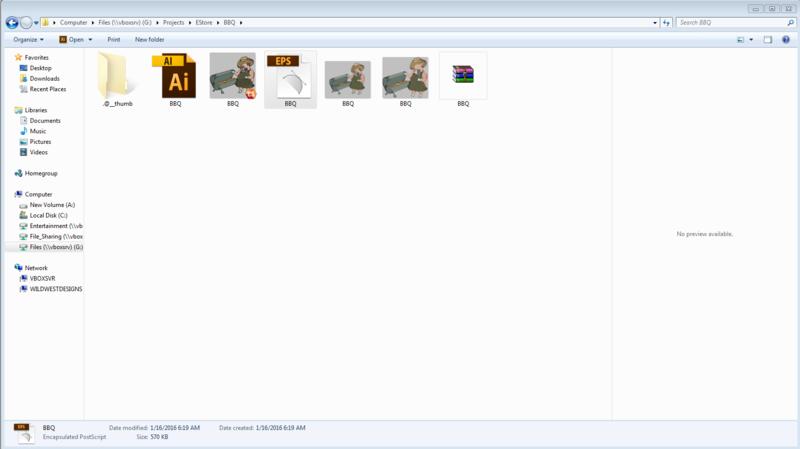The width and height of the screenshot is (800, 449).
Task: Open the Entertainment network drive
Action: [56, 226]
